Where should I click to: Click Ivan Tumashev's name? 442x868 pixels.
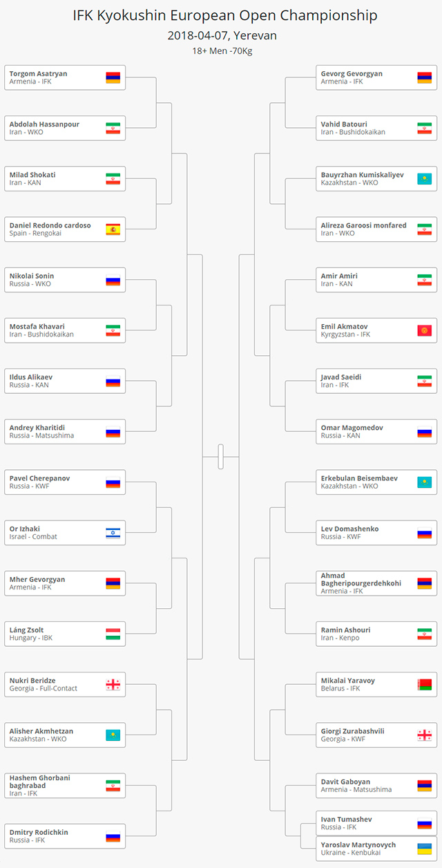point(346,820)
